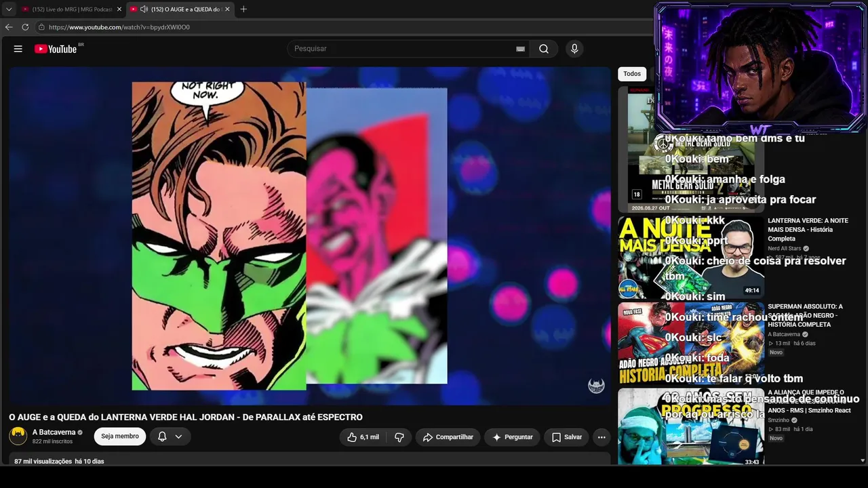Click the channel watermark on the video
This screenshot has height=488, width=868.
click(596, 386)
